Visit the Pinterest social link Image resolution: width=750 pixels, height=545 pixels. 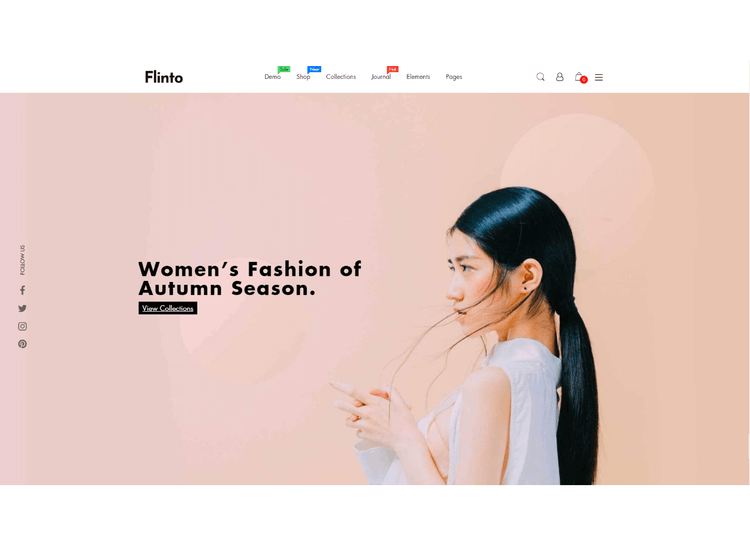pyautogui.click(x=22, y=344)
